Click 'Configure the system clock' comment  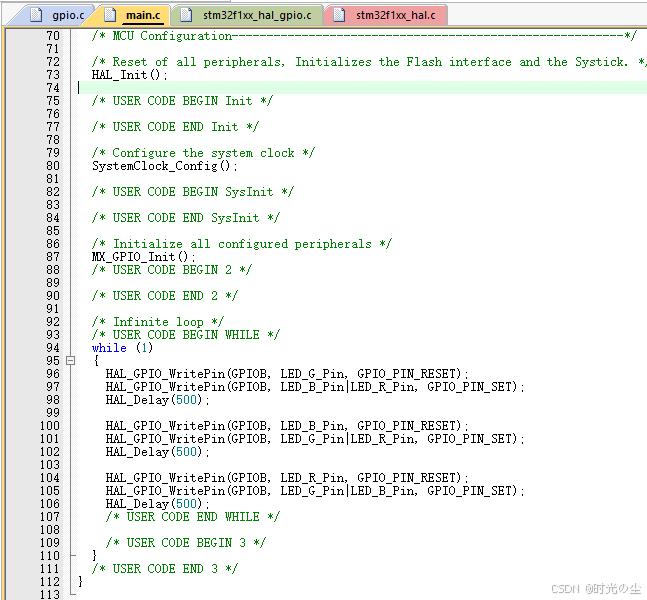click(x=203, y=153)
